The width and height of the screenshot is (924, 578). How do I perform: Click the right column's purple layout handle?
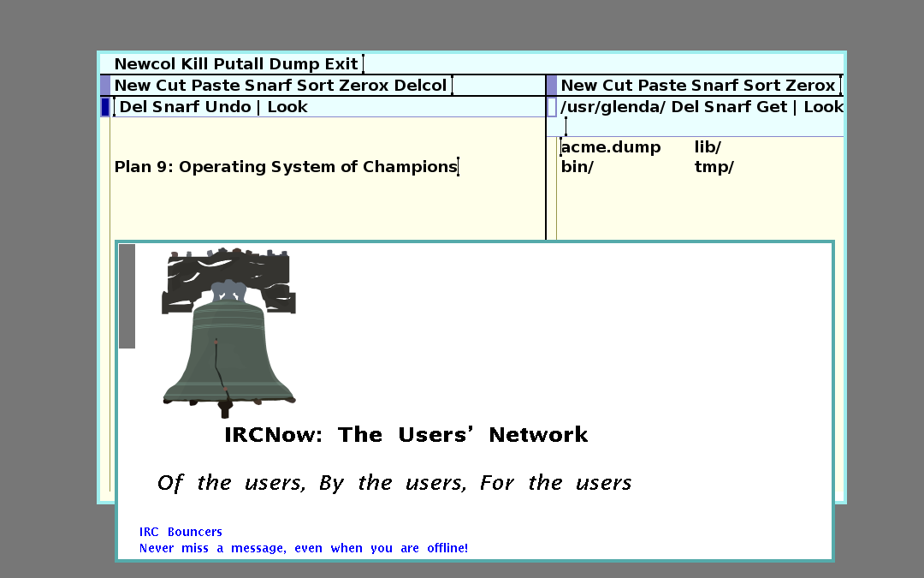click(552, 86)
